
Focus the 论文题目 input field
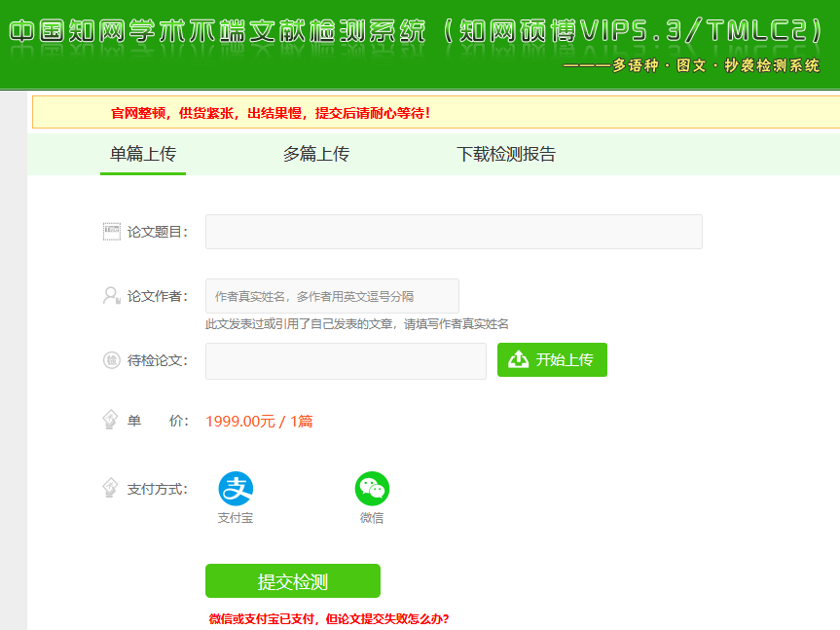tap(454, 232)
